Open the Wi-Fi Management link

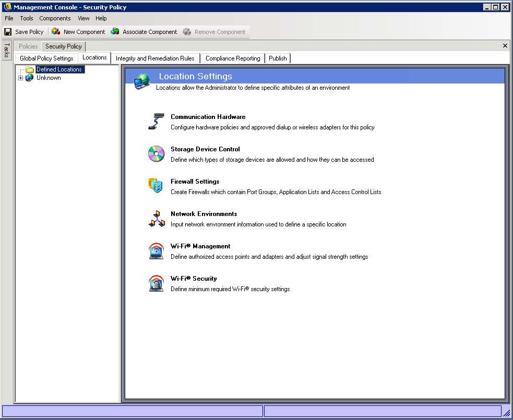(x=200, y=246)
